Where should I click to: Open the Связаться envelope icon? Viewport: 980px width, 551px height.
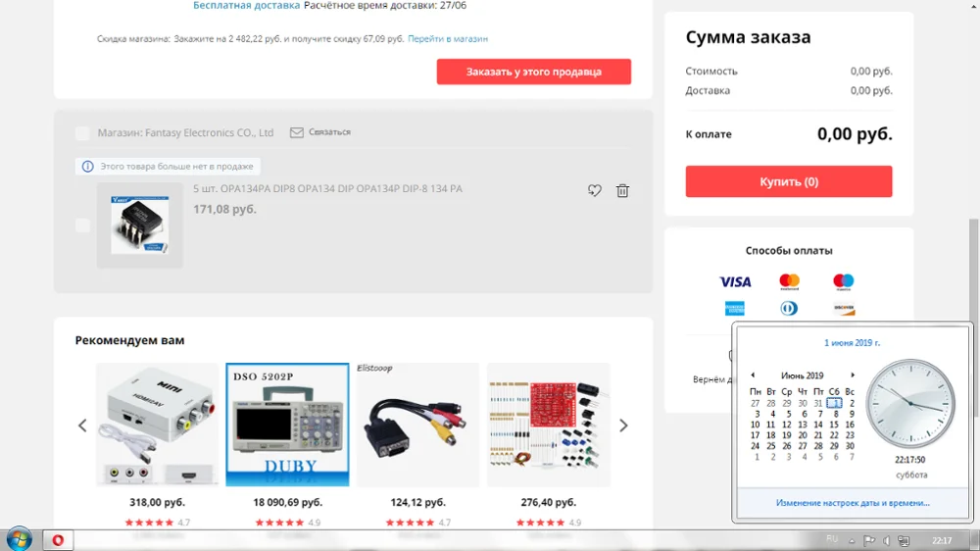(x=297, y=132)
